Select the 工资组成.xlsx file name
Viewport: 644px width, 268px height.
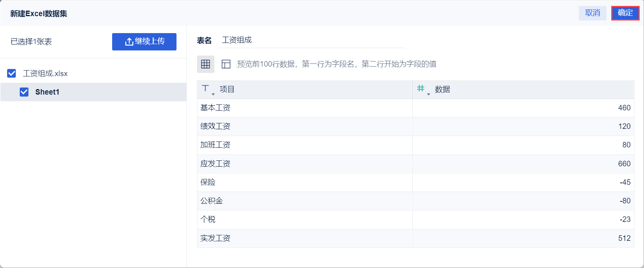[x=45, y=74]
